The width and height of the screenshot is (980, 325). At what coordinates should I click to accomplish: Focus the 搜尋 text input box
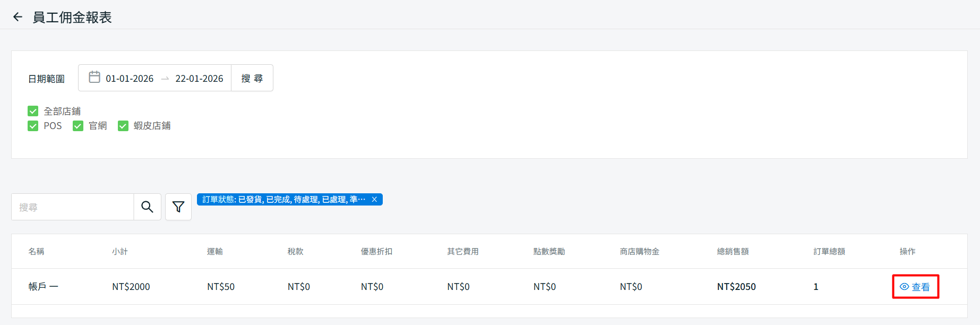[x=73, y=207]
